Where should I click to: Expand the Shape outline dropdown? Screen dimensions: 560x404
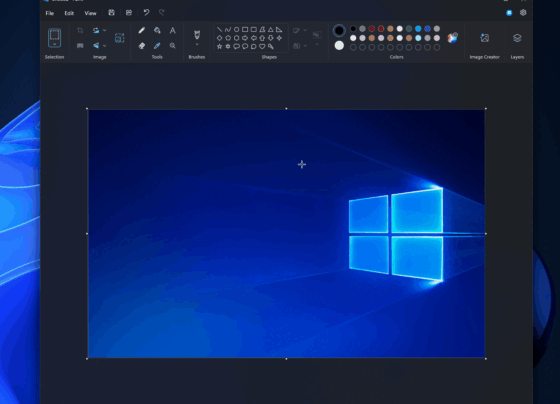tap(305, 30)
